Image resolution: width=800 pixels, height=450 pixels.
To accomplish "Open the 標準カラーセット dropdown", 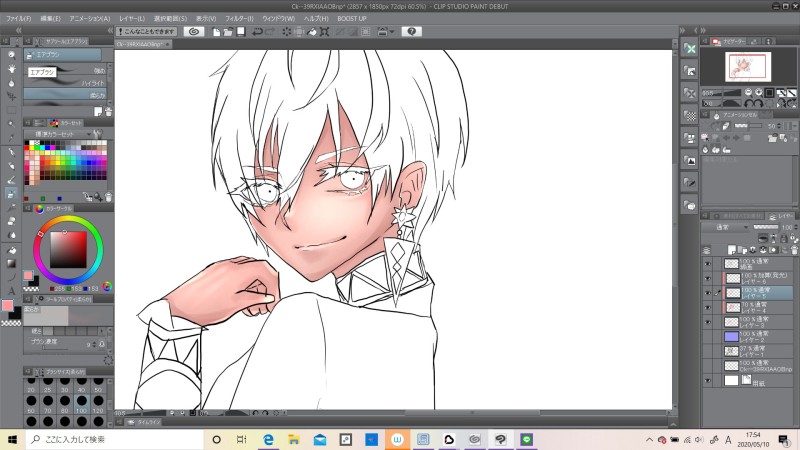I will (58, 134).
